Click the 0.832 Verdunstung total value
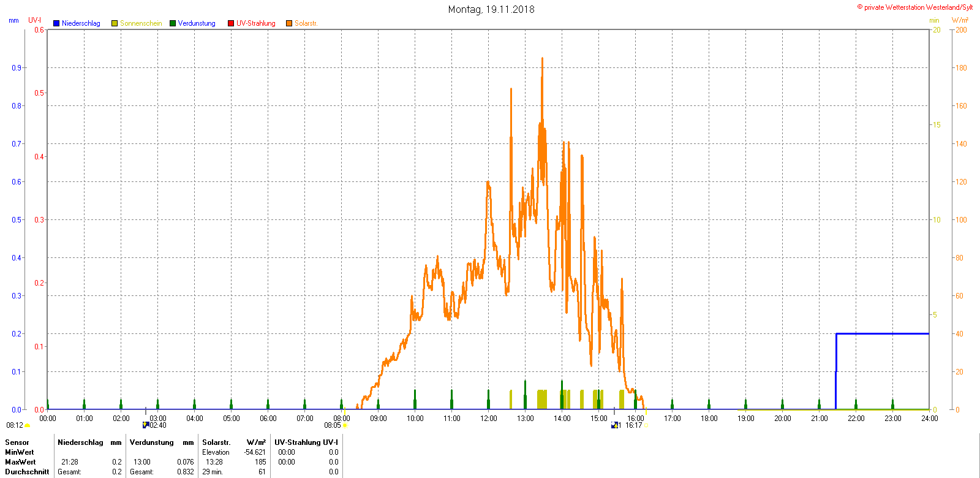The image size is (980, 478). pos(186,472)
